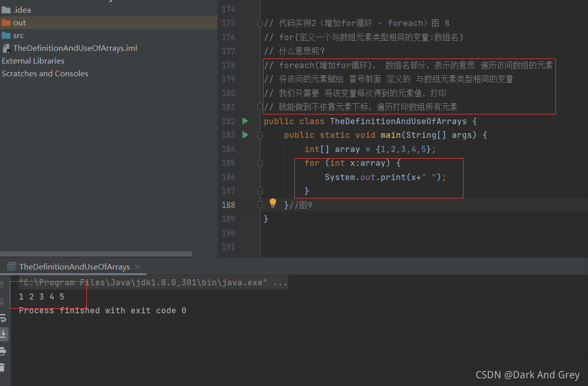Click 'for' keyword on line 185
The height and width of the screenshot is (386, 588).
[x=312, y=163]
